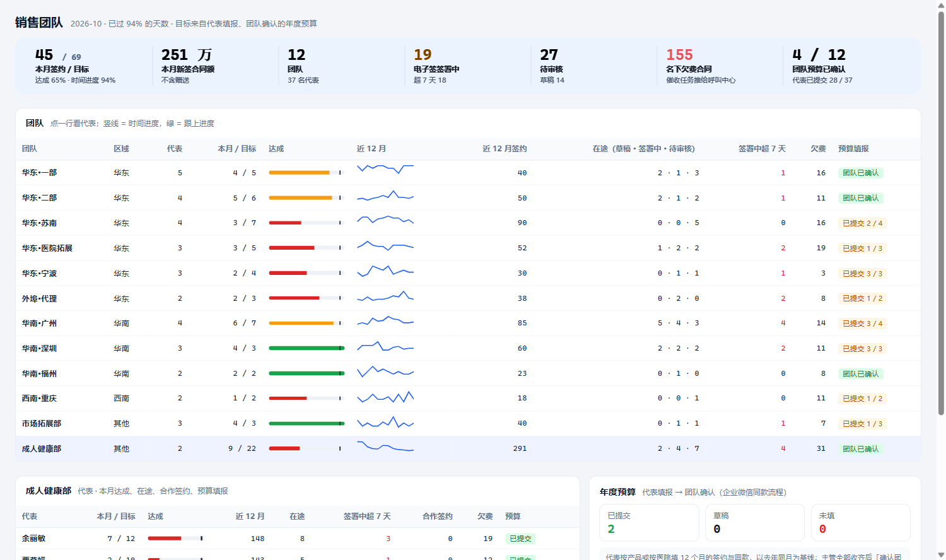Click 团队已确认 badge for 华东·一部
Screen dimensions: 946x560
[x=860, y=173]
